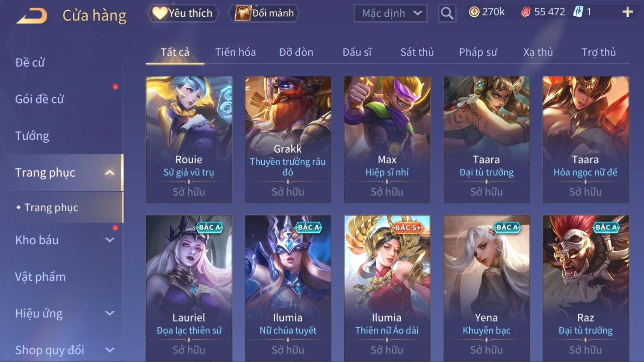The image size is (644, 362).
Task: Select the Tiến hóa tab
Action: click(x=236, y=52)
